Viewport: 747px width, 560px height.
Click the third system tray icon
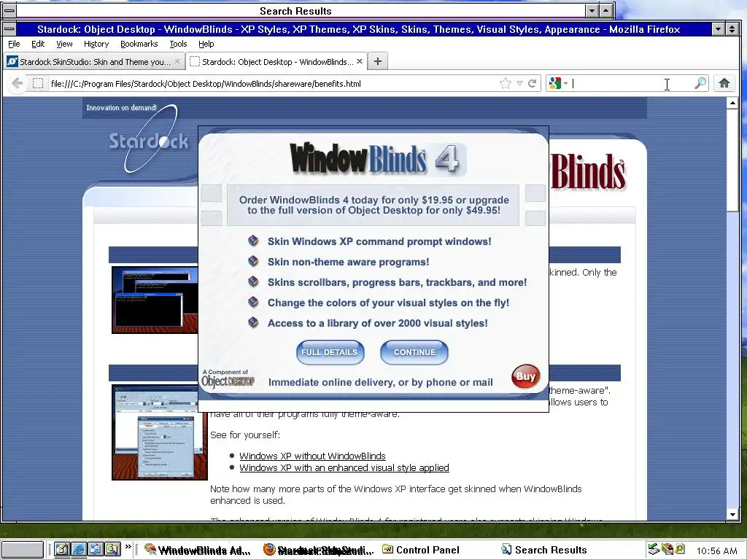[x=681, y=549]
